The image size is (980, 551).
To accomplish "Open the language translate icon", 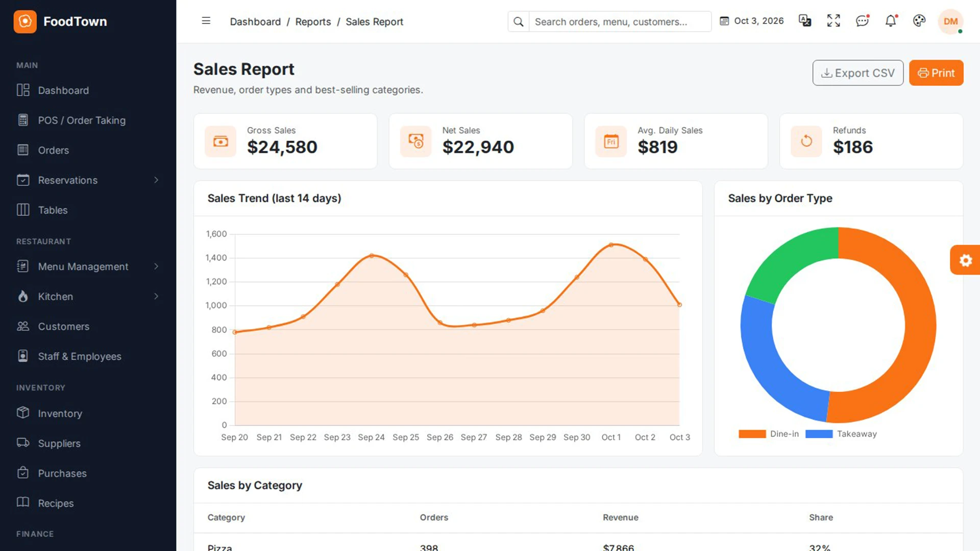I will [x=805, y=21].
